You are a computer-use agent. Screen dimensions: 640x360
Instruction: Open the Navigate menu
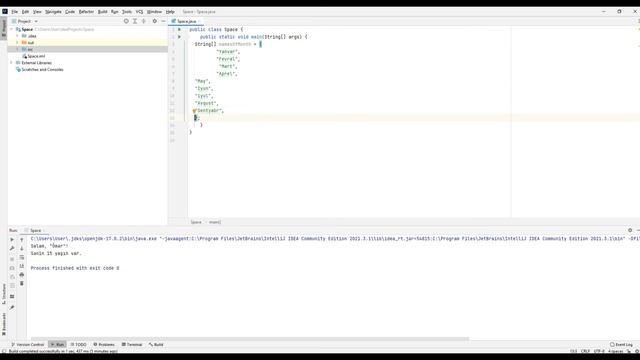click(x=53, y=12)
